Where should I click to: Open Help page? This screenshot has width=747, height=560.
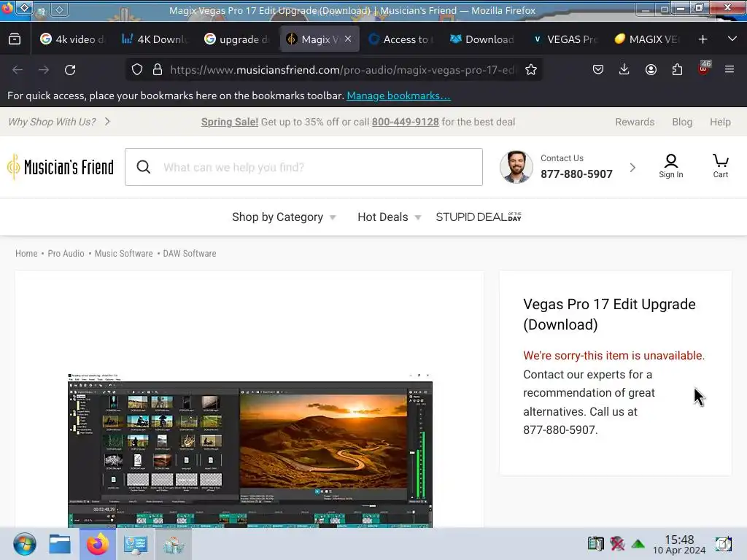click(x=720, y=122)
